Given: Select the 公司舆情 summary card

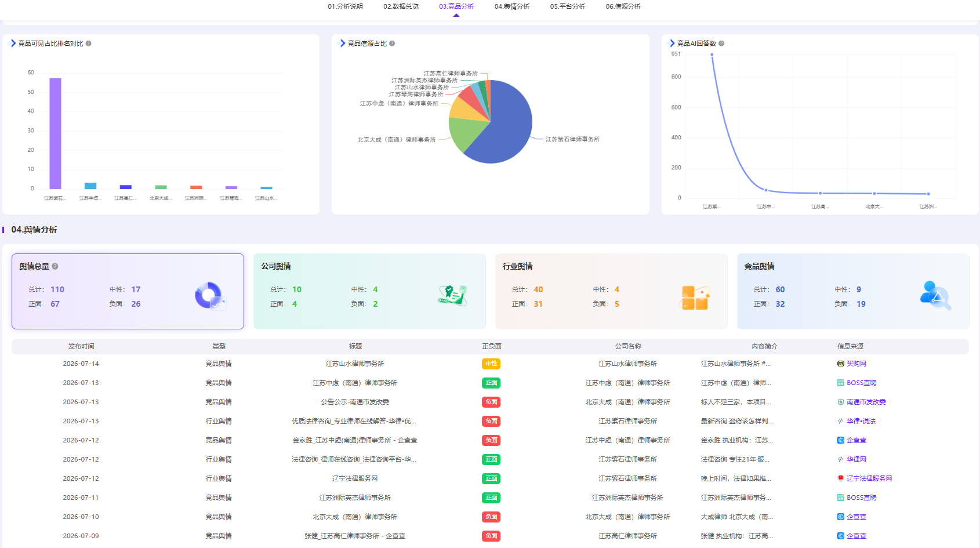Looking at the screenshot, I should [x=369, y=291].
